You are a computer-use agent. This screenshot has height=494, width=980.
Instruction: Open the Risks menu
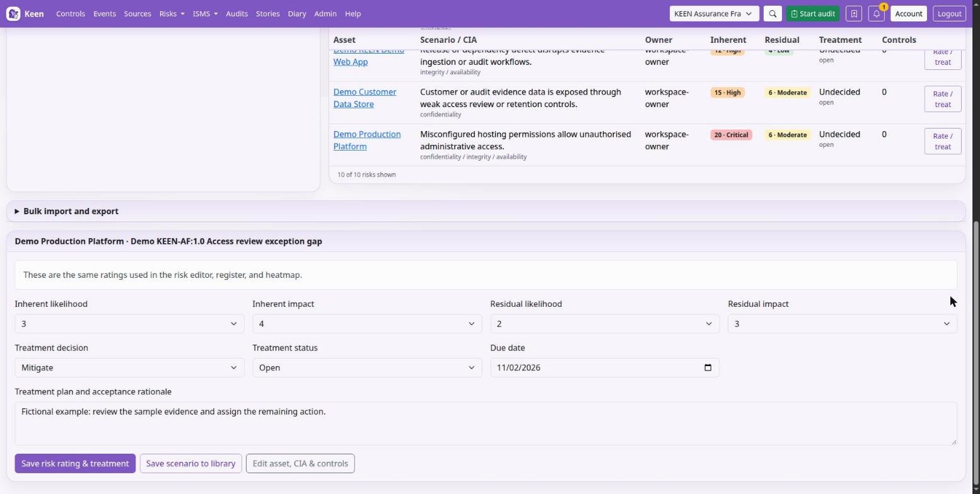(x=172, y=13)
